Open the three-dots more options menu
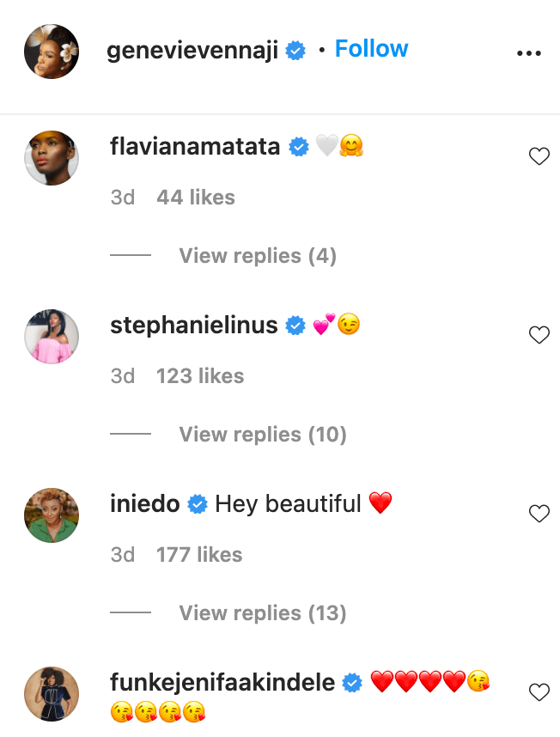Image resolution: width=560 pixels, height=737 pixels. [x=529, y=53]
